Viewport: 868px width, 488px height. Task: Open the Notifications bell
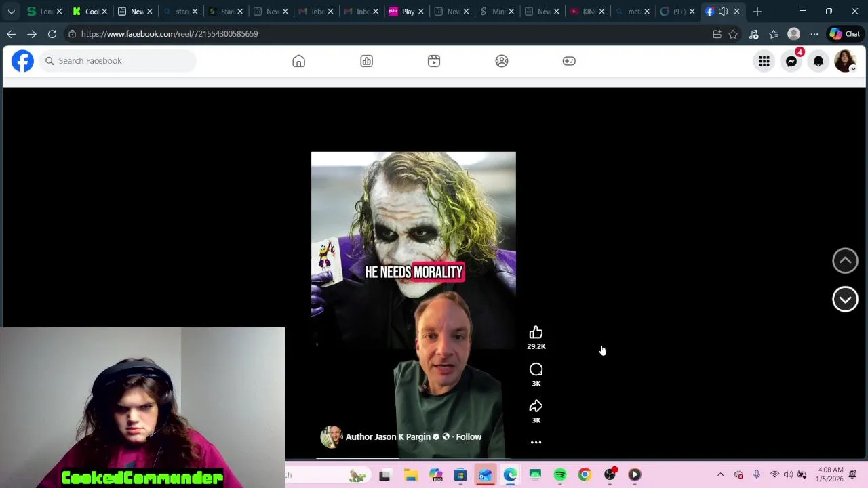coord(818,61)
